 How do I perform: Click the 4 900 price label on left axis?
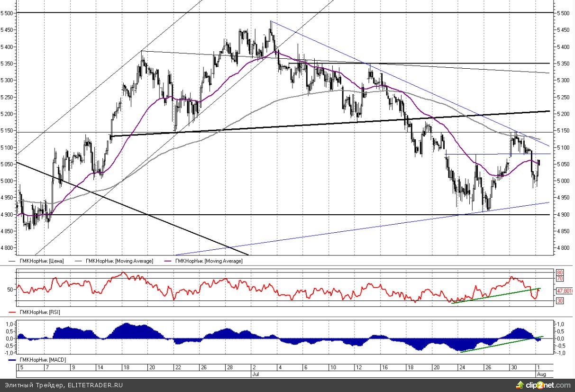pos(8,215)
